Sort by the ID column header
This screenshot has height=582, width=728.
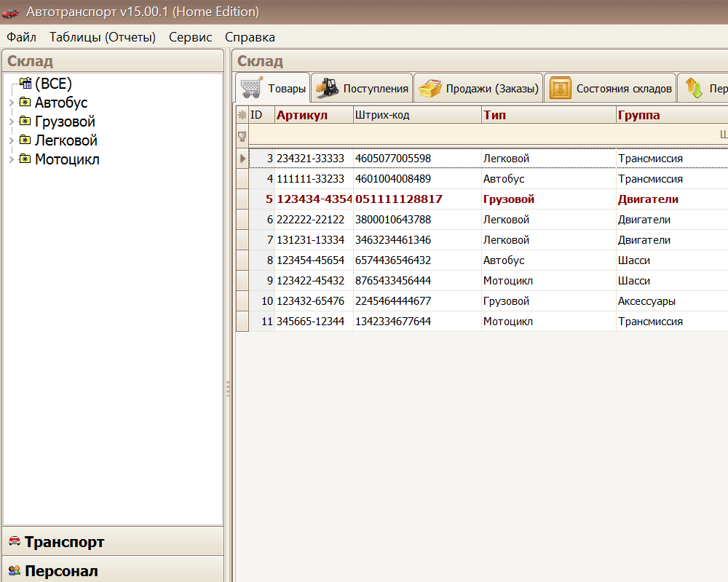pyautogui.click(x=262, y=115)
